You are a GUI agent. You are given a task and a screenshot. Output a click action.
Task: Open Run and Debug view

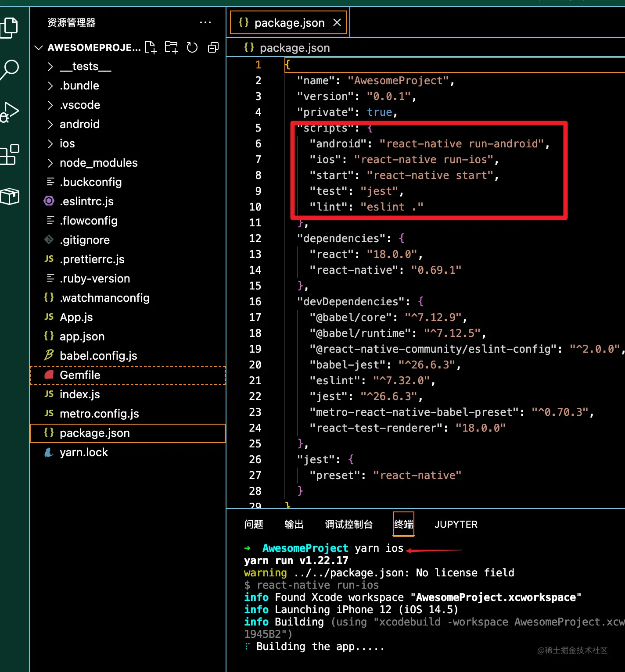pos(10,112)
